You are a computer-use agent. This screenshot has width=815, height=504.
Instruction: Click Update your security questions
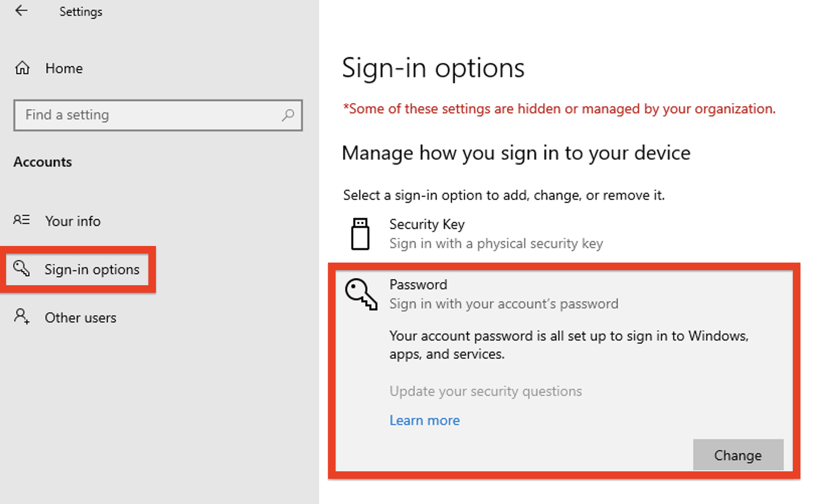(x=485, y=391)
